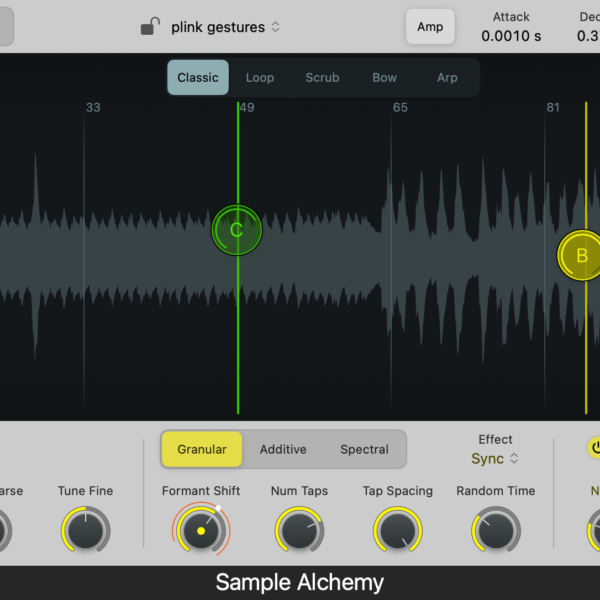Click the unlock padlock icon
Viewport: 600px width, 600px height.
pyautogui.click(x=150, y=26)
